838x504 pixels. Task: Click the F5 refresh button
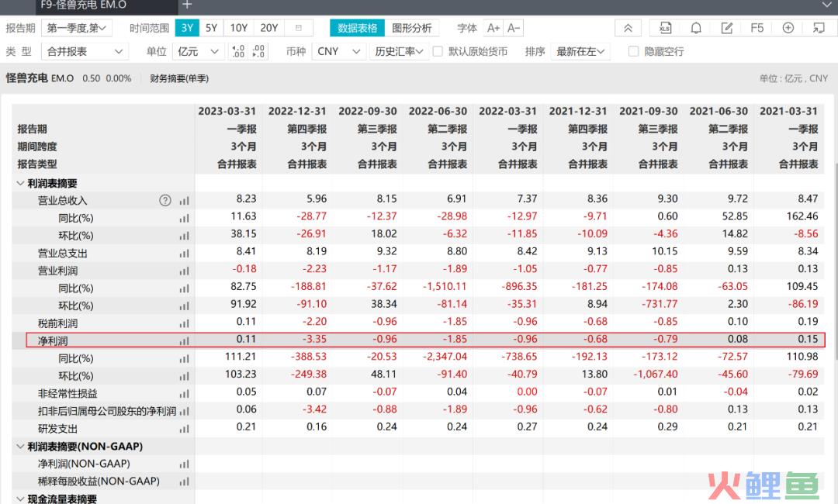(x=757, y=28)
